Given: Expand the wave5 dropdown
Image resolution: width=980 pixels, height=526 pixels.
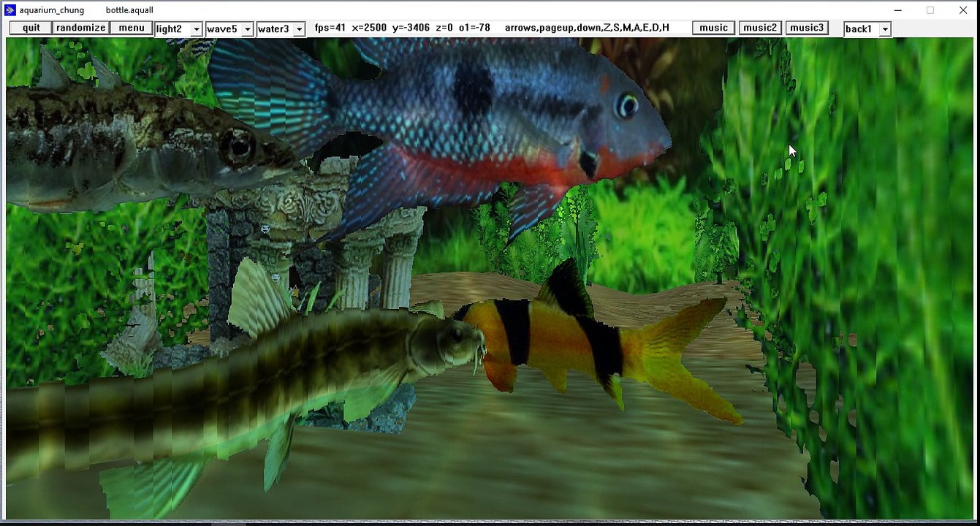Looking at the screenshot, I should 247,29.
